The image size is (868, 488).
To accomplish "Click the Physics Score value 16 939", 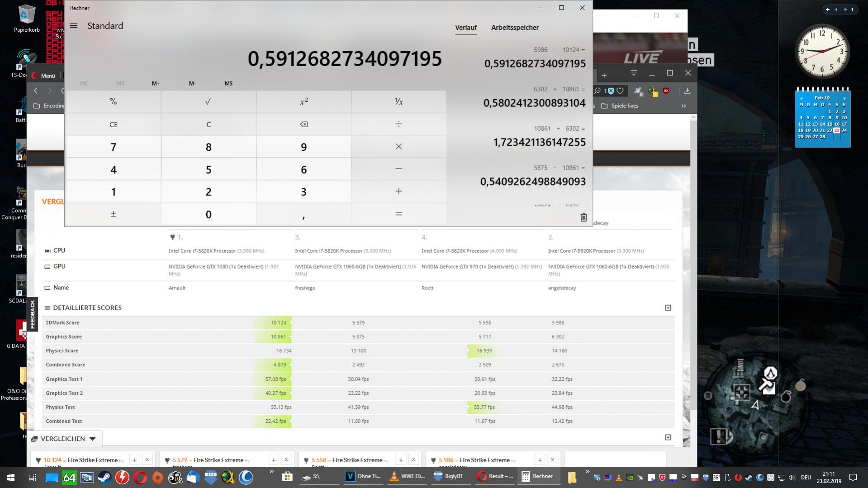I will pos(484,351).
